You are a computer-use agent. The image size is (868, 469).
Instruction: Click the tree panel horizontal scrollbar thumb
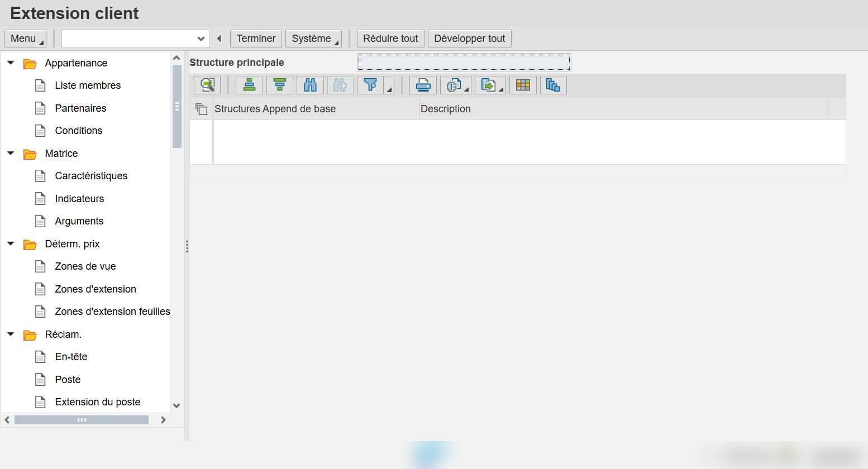(x=82, y=420)
